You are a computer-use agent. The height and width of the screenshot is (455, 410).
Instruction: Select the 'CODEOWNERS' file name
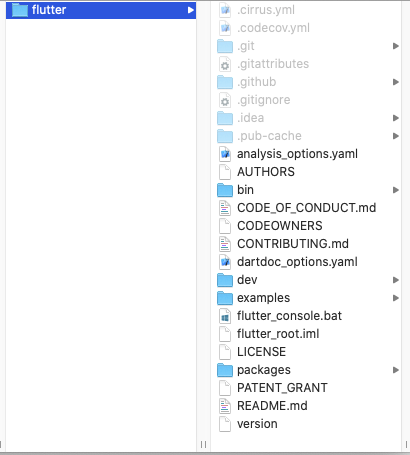pos(280,226)
